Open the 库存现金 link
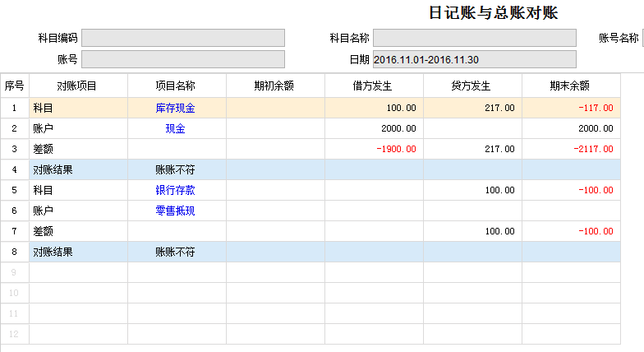Viewport: 644px width, 352px height. [x=175, y=108]
